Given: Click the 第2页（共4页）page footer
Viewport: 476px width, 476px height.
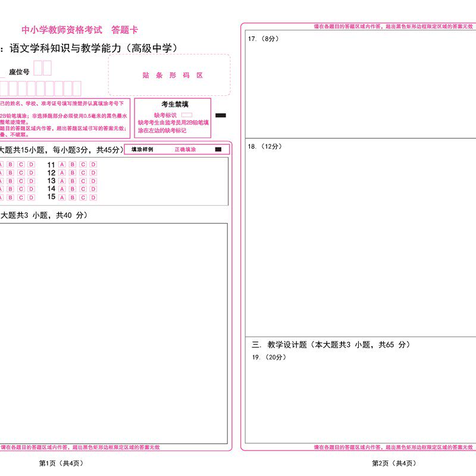Looking at the screenshot, I should pyautogui.click(x=394, y=464).
